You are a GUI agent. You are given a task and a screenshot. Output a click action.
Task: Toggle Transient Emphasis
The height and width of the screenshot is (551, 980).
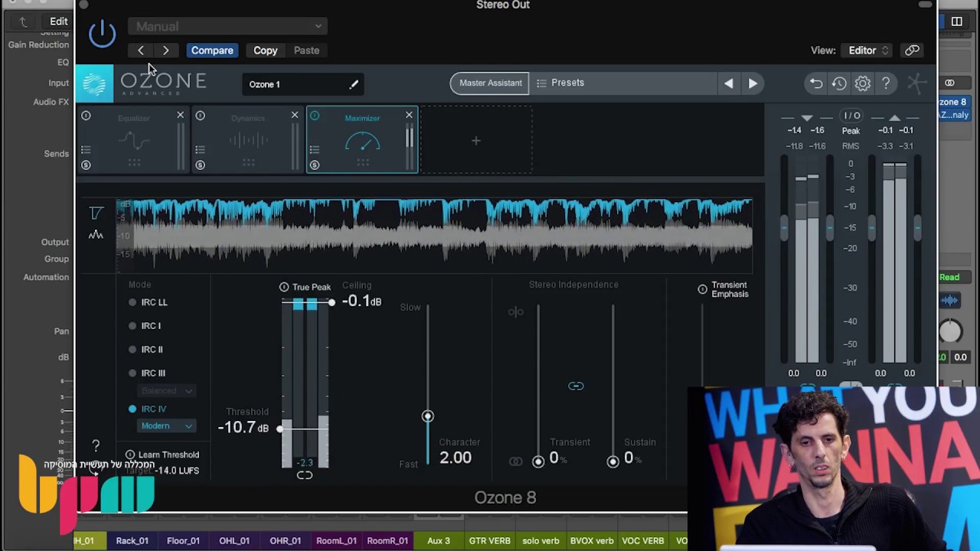702,289
